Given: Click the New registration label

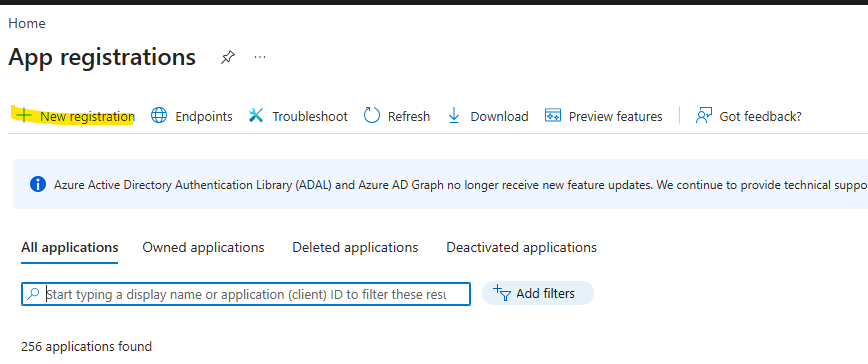Looking at the screenshot, I should click(x=87, y=116).
